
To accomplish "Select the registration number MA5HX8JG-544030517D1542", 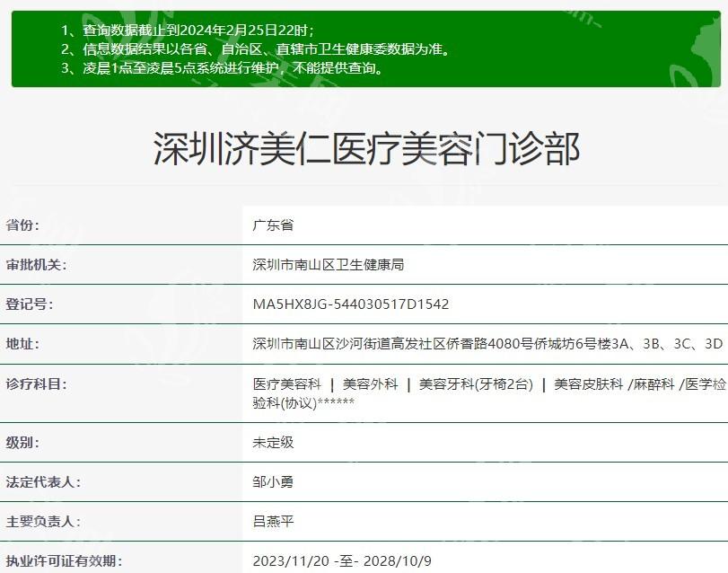I will 351,304.
